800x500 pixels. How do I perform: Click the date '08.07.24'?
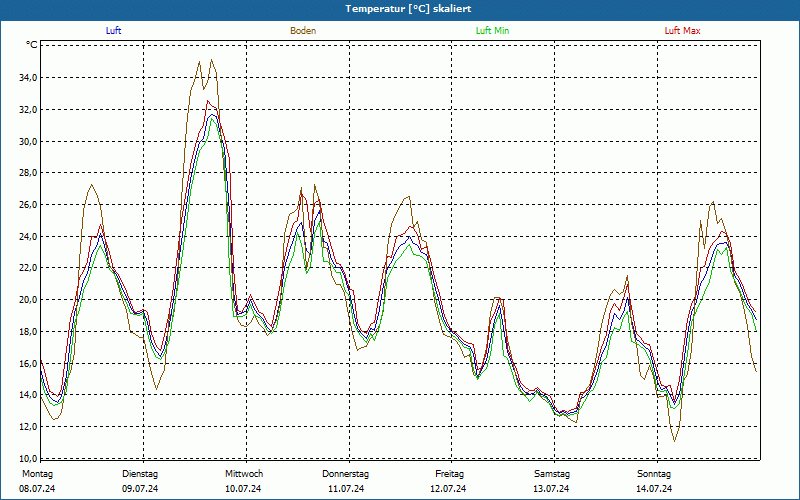pos(37,489)
